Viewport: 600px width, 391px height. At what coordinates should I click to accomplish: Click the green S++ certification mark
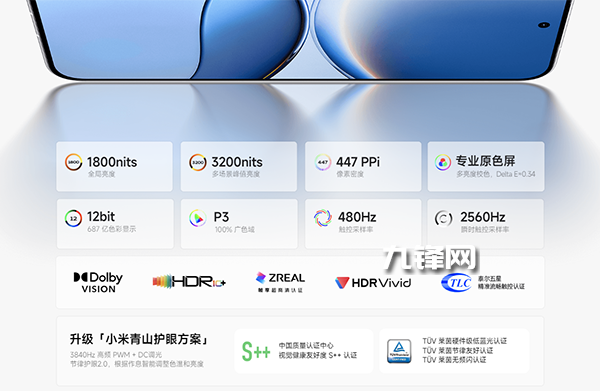[x=256, y=351]
